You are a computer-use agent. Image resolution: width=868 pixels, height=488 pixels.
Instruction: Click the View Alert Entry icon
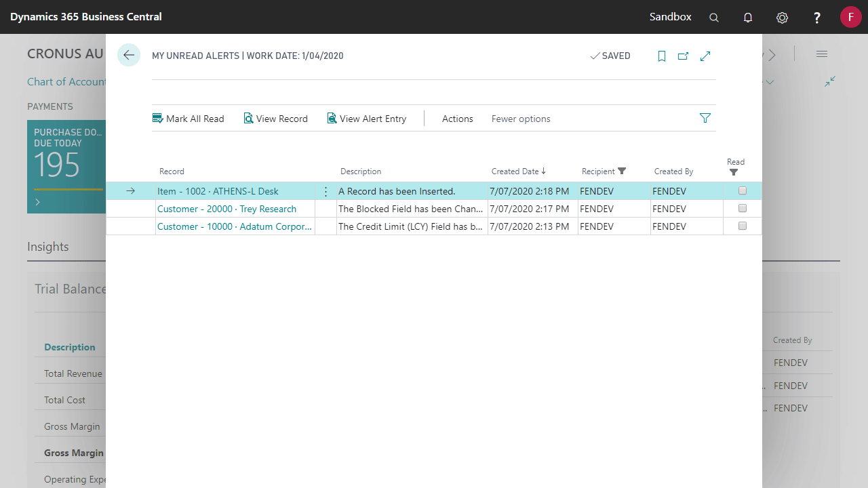(x=332, y=119)
